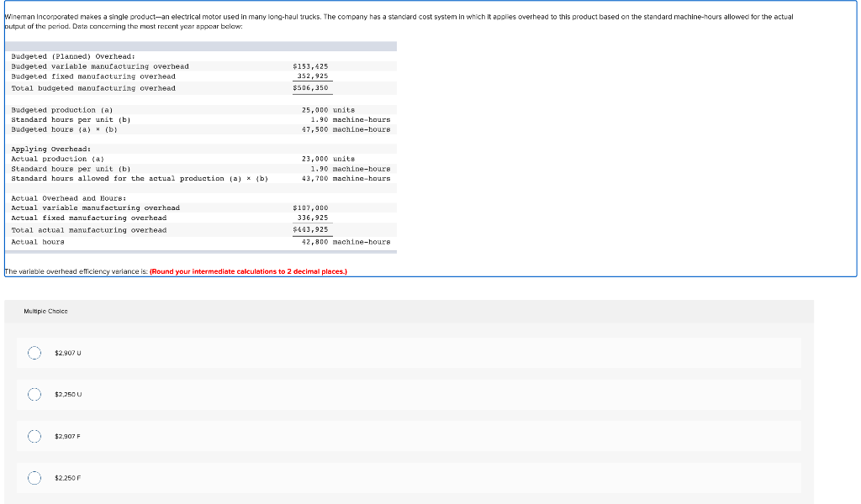
Task: Click the red rounding instruction text
Action: (x=248, y=271)
